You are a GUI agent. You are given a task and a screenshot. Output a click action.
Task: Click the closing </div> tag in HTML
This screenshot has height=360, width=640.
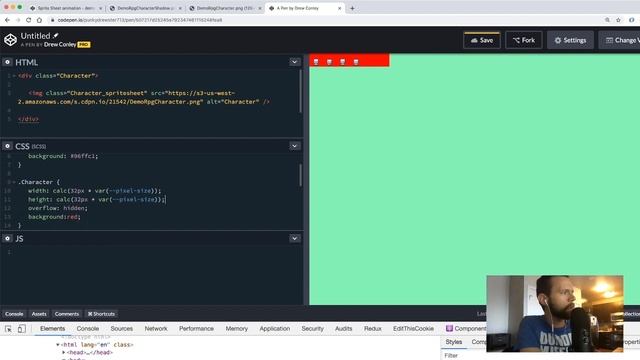28,119
